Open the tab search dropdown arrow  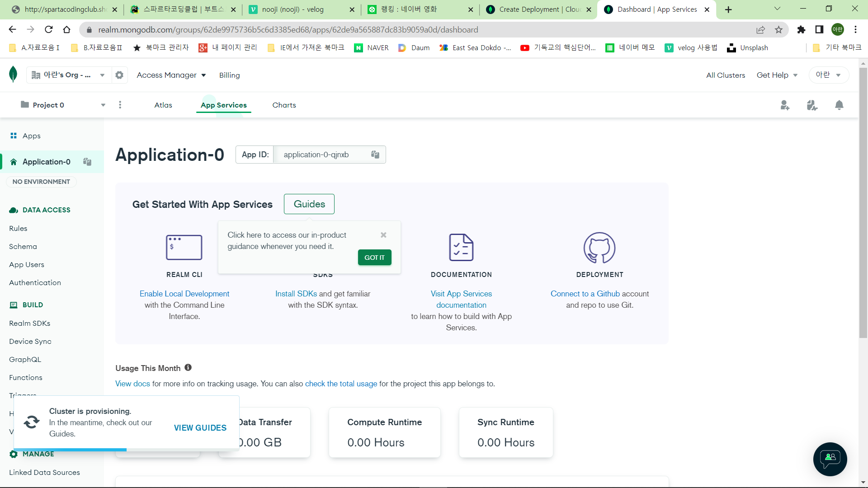click(778, 9)
